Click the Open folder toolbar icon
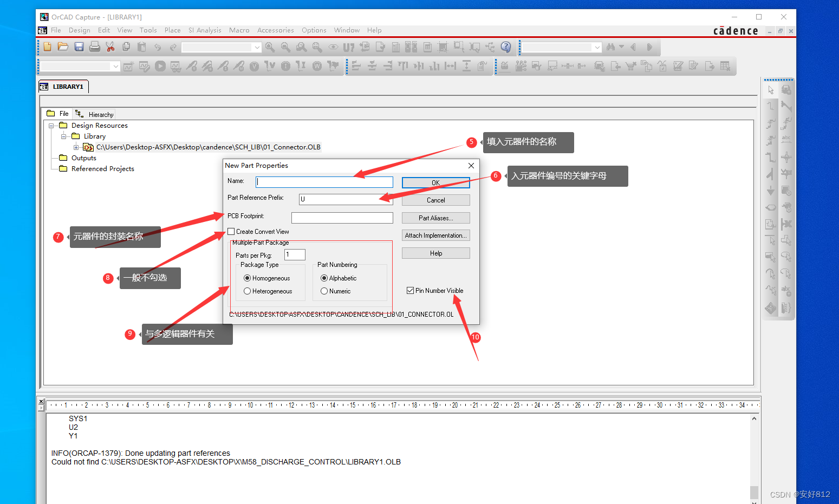Viewport: 839px width, 504px height. click(63, 47)
